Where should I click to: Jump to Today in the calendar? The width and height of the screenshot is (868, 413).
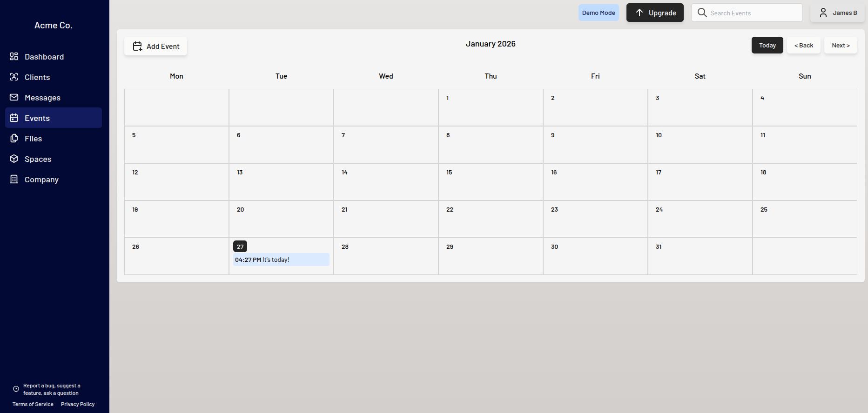tap(767, 45)
